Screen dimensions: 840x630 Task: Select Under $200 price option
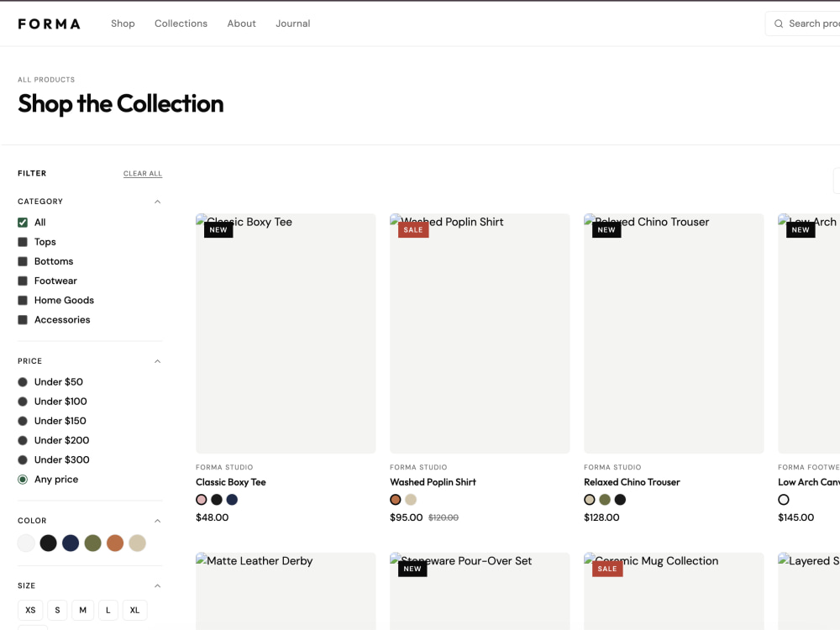click(23, 440)
